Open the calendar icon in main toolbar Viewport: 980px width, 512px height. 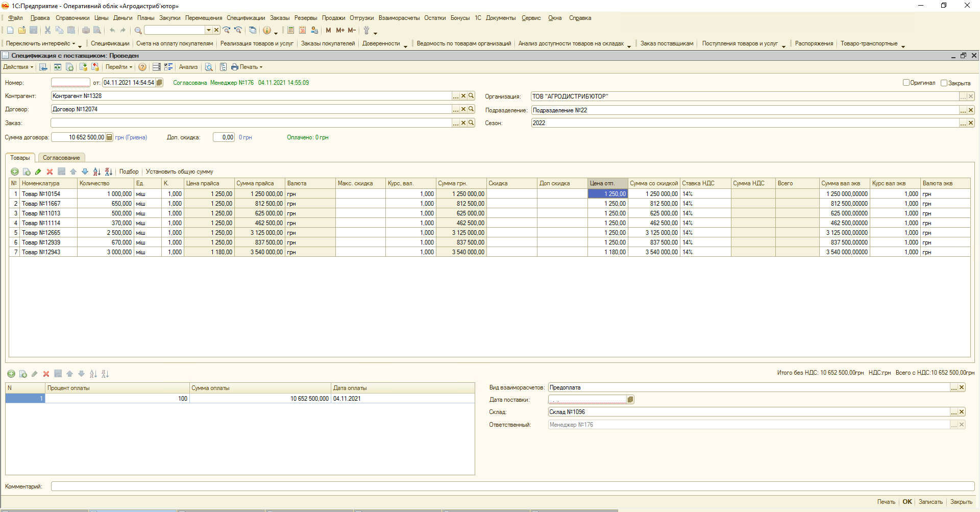click(303, 30)
